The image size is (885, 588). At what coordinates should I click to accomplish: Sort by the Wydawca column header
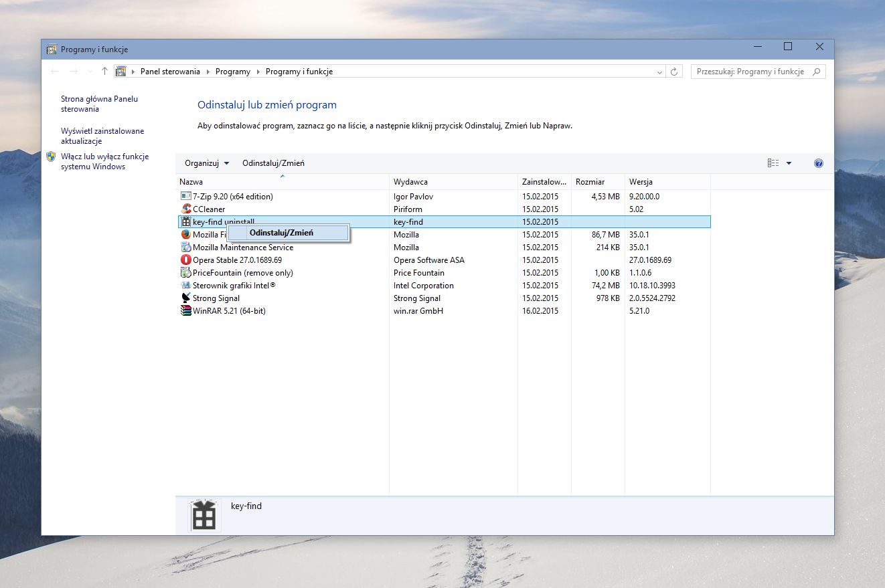coord(453,182)
